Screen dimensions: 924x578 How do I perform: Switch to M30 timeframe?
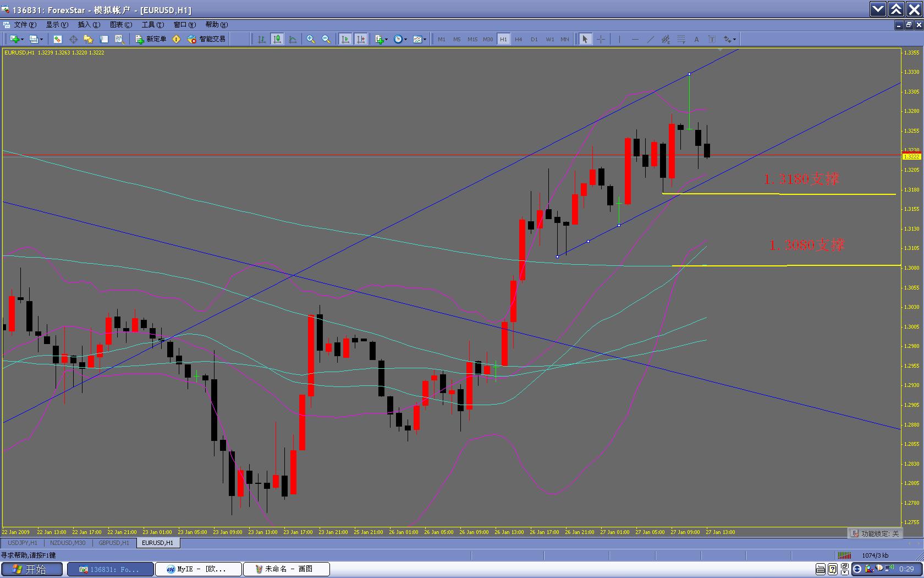point(488,39)
